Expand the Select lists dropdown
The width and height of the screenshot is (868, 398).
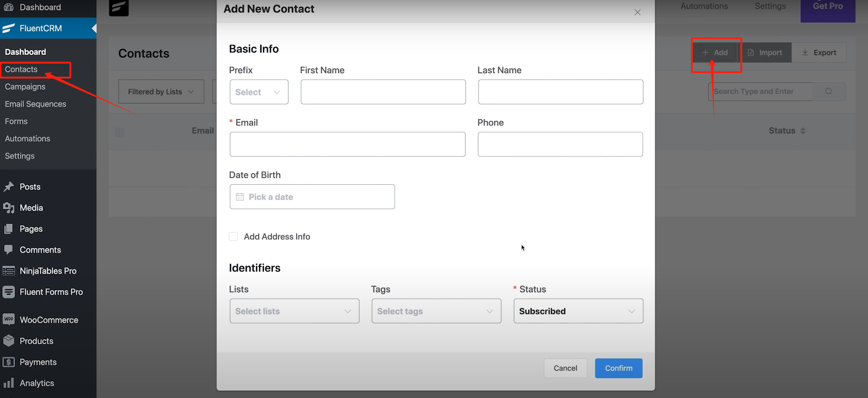coord(294,311)
